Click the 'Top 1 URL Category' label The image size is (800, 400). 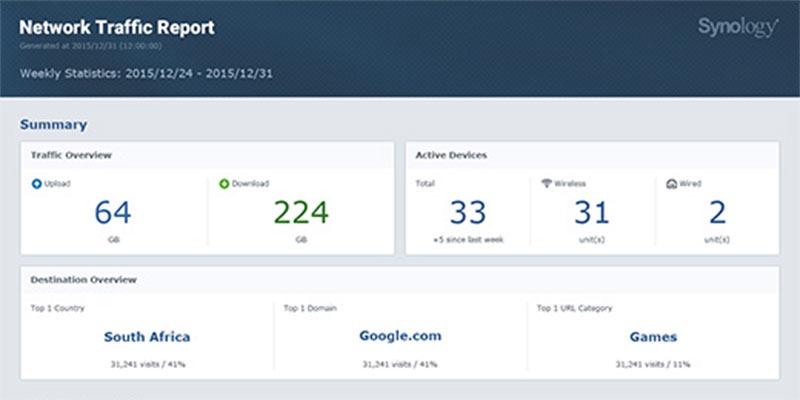pyautogui.click(x=574, y=308)
